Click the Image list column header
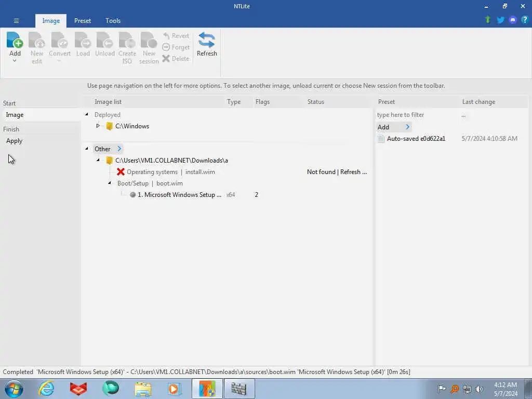Image resolution: width=532 pixels, height=399 pixels. click(108, 102)
